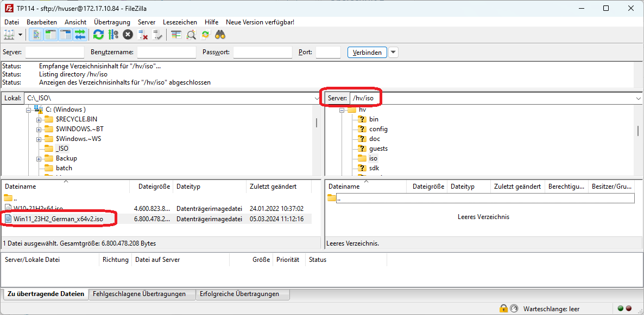Start directory comparison
The image size is (644, 315).
(190, 34)
